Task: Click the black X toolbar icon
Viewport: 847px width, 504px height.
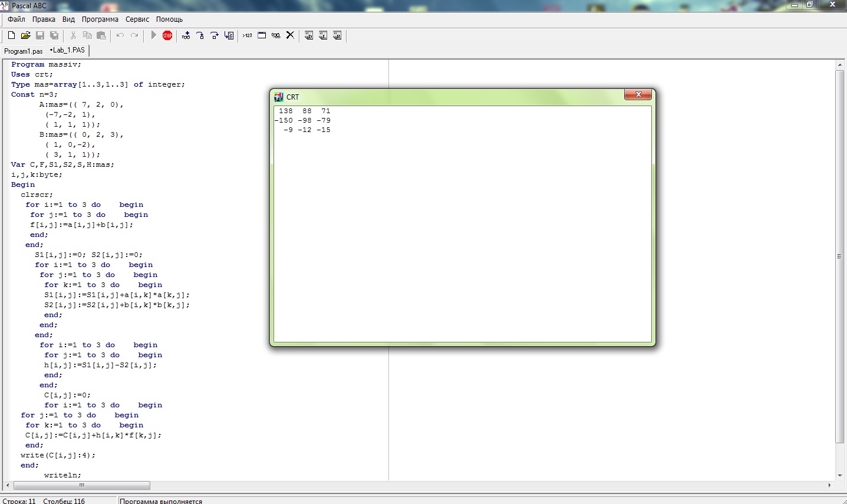Action: (x=290, y=35)
